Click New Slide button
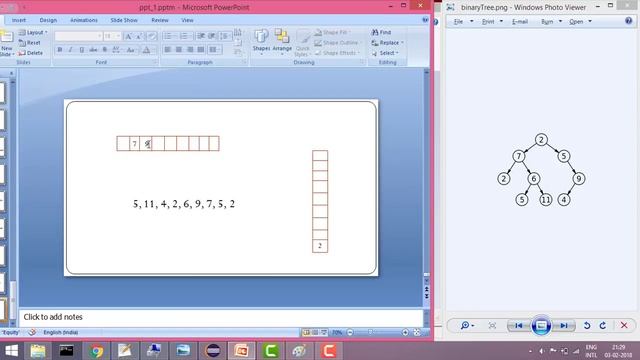 coord(7,43)
